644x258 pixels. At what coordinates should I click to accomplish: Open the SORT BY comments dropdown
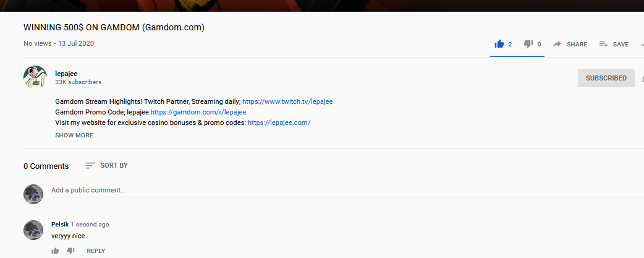(x=107, y=165)
